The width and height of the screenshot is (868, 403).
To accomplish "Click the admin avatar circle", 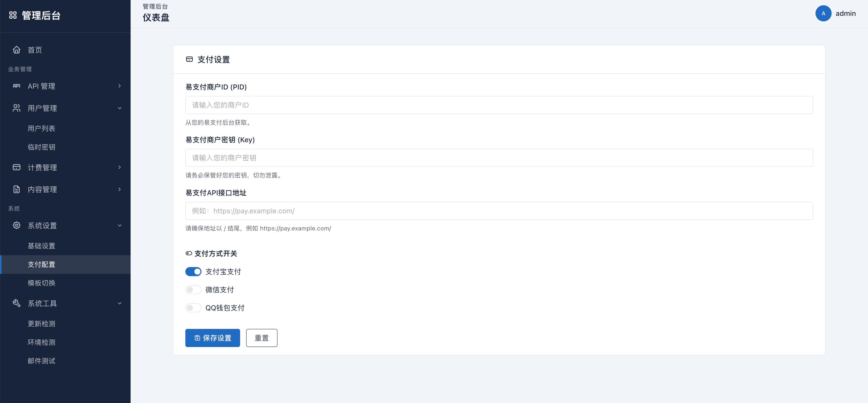I will [823, 14].
